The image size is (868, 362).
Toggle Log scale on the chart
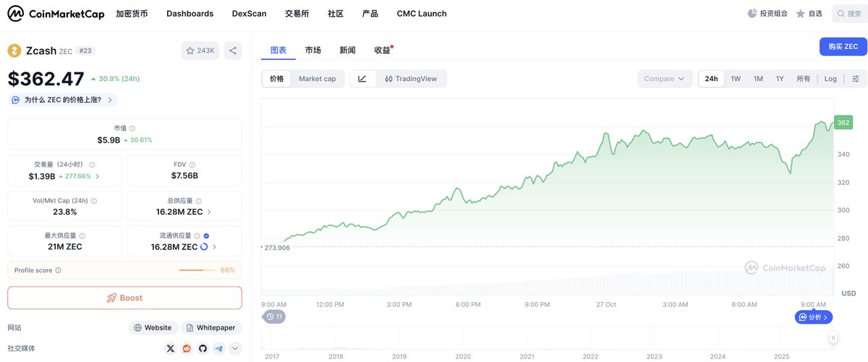pyautogui.click(x=830, y=79)
